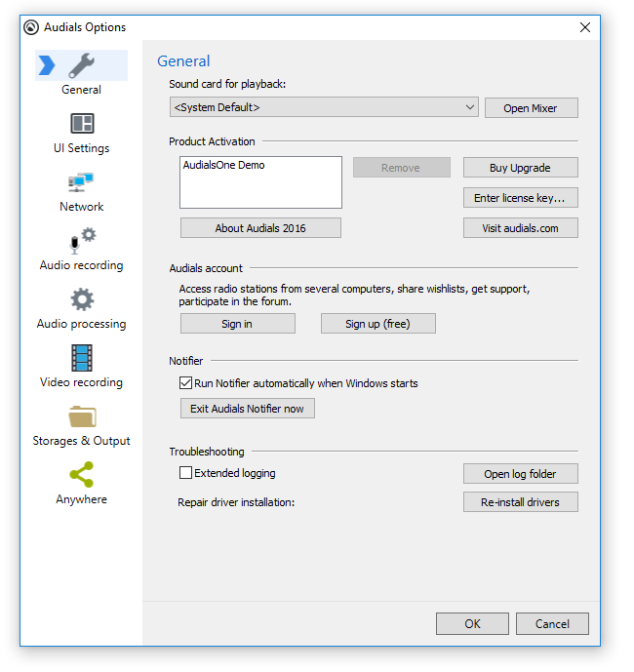Click Re-install drivers button

[x=521, y=502]
